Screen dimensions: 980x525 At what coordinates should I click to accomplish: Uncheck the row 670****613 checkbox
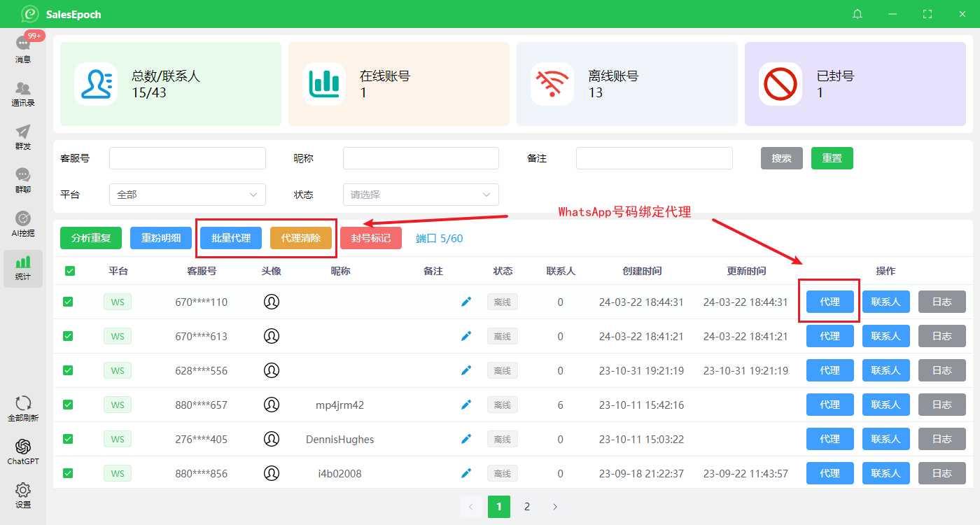click(68, 336)
